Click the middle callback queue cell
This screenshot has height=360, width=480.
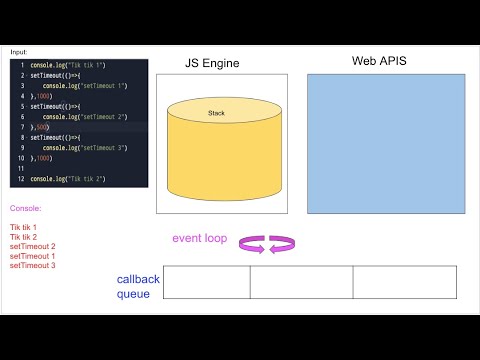point(302,282)
